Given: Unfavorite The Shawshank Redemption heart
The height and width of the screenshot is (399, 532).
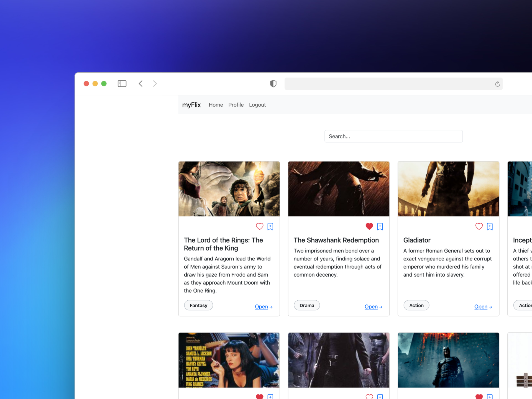Looking at the screenshot, I should pyautogui.click(x=369, y=226).
